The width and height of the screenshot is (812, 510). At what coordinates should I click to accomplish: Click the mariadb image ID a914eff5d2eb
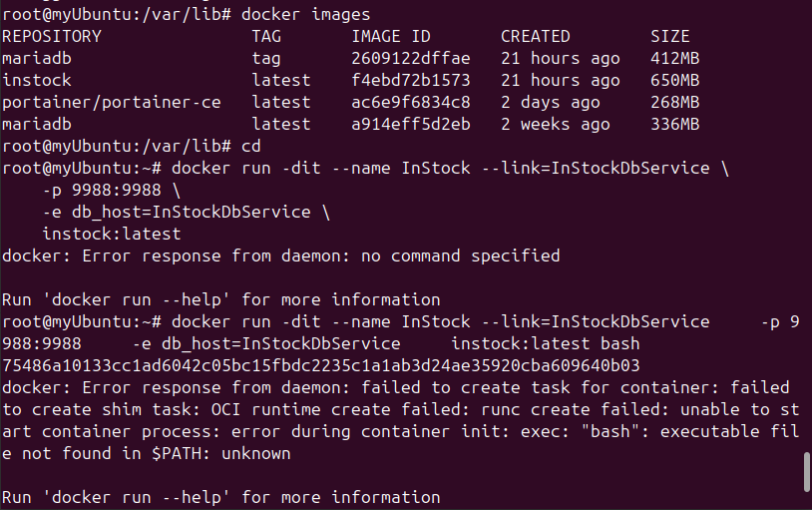pyautogui.click(x=411, y=124)
